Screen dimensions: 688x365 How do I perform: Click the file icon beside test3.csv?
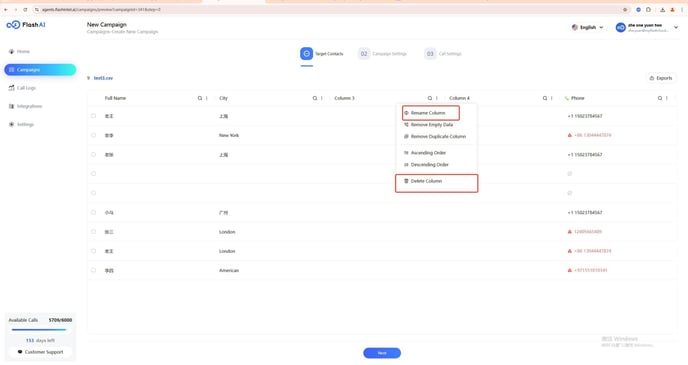[x=89, y=78]
